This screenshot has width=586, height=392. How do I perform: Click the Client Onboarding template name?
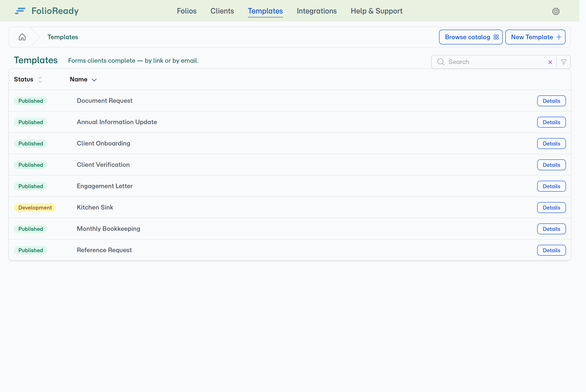pyautogui.click(x=103, y=144)
